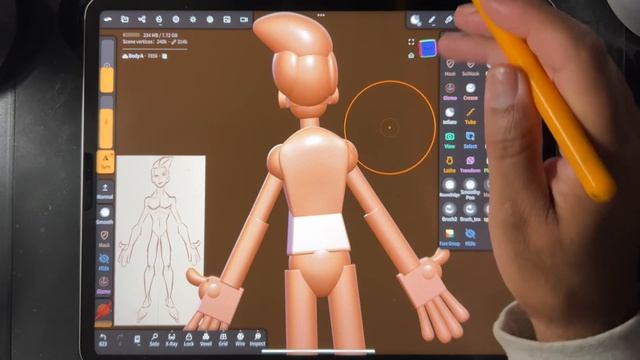640x360 pixels.
Task: Toggle the Sym symmetry button
Action: 106,162
